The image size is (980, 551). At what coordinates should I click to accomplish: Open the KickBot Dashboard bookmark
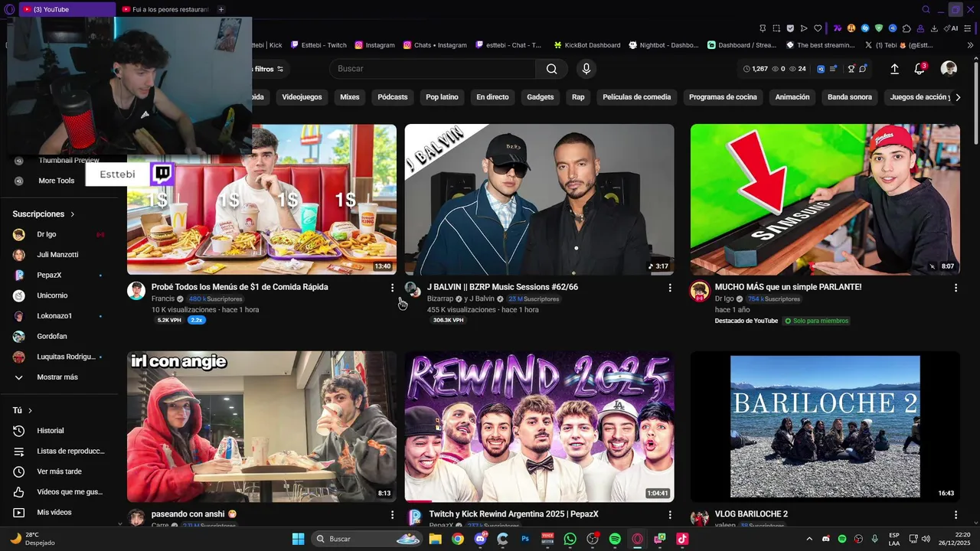(x=586, y=45)
